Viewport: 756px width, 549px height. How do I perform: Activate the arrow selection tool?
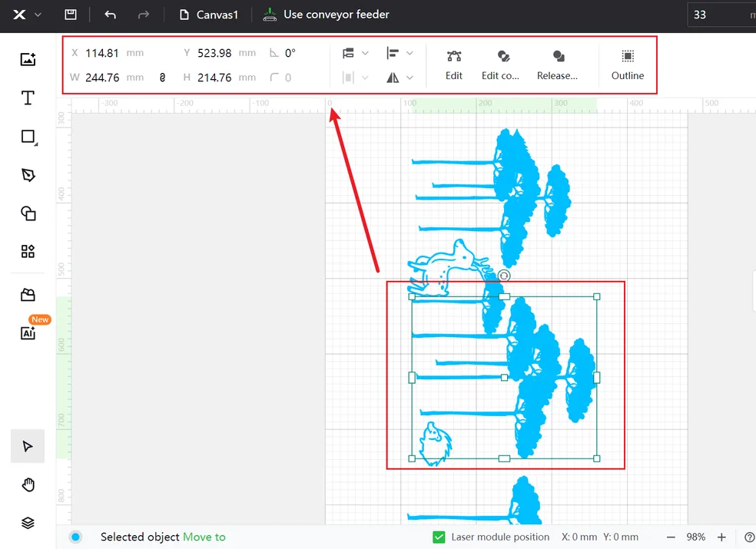point(28,446)
